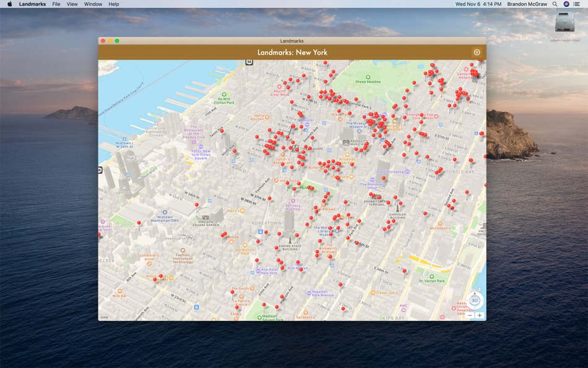The image size is (588, 368).
Task: Click the AMC theater icon
Action: 403,310
